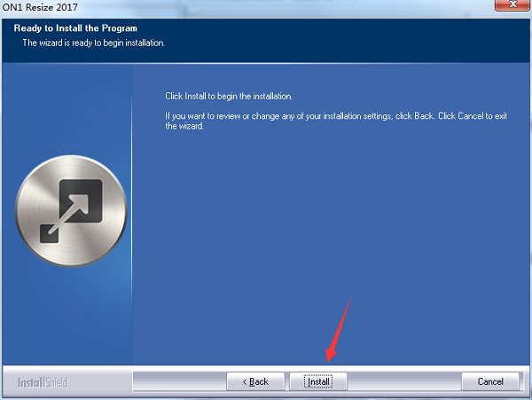Click "Click Install to begin the installation." text
The image size is (532, 400).
[x=229, y=96]
